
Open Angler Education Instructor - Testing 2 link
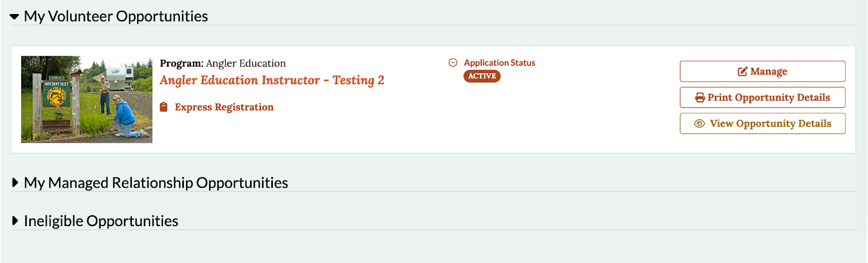(x=272, y=80)
